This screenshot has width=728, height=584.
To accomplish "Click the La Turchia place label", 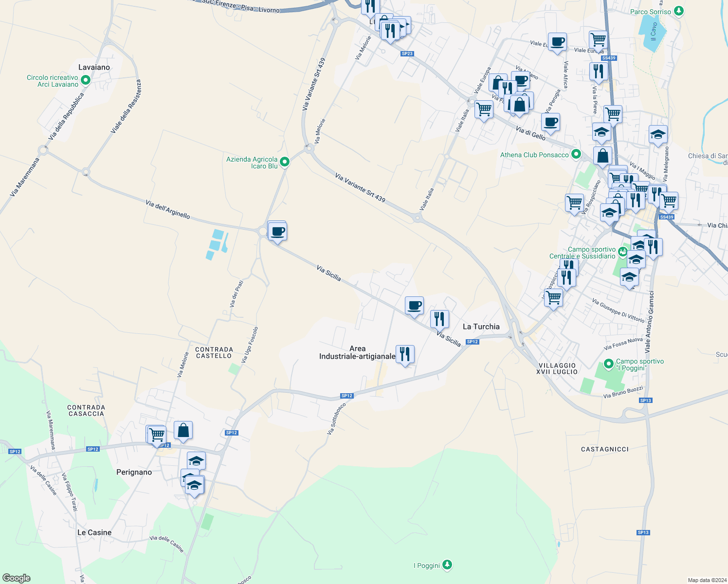I will [482, 327].
